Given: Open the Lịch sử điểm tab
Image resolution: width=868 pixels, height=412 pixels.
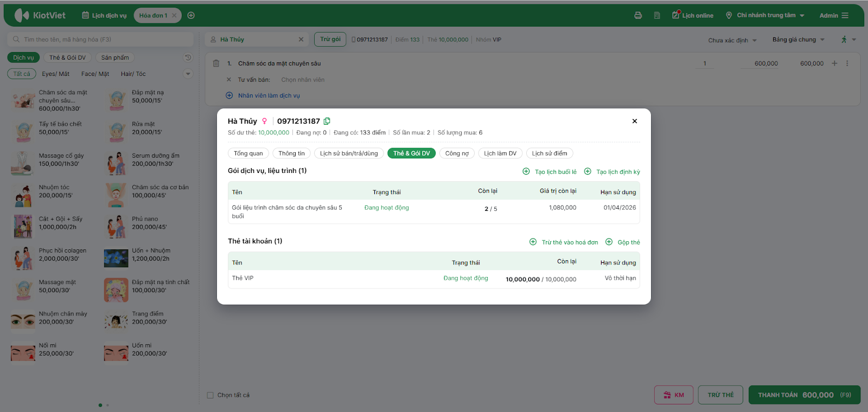Looking at the screenshot, I should (550, 153).
